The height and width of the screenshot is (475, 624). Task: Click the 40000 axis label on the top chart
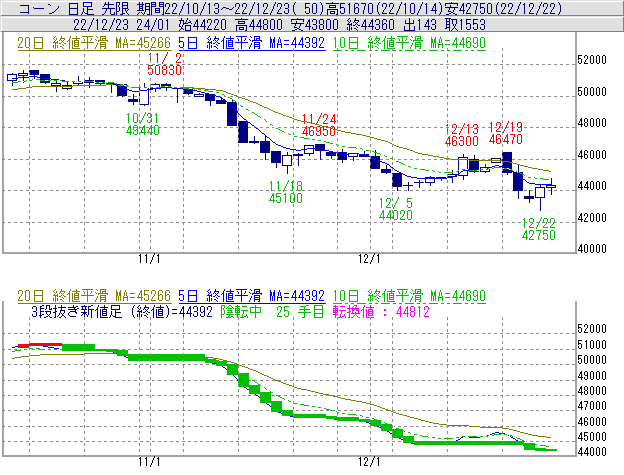pos(592,249)
